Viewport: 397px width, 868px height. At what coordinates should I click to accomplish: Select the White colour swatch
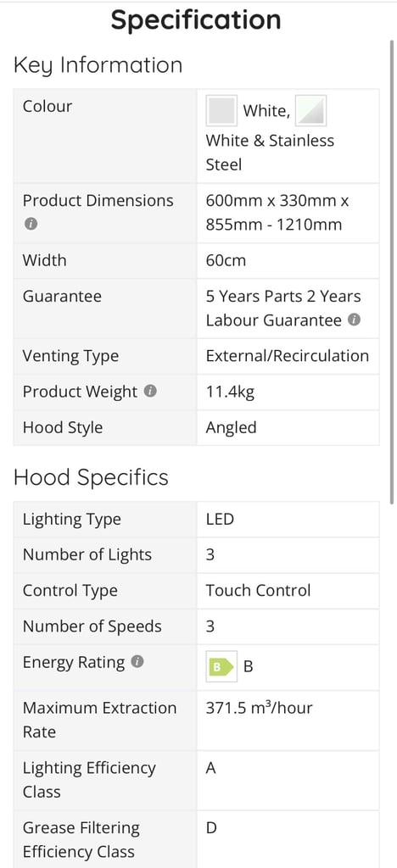coord(221,111)
